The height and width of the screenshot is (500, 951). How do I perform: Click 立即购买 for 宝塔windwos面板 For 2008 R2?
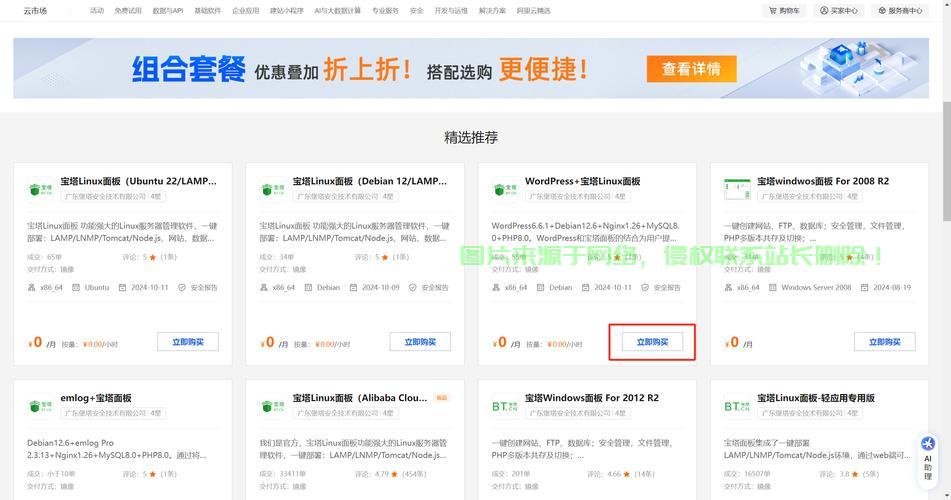click(x=885, y=342)
